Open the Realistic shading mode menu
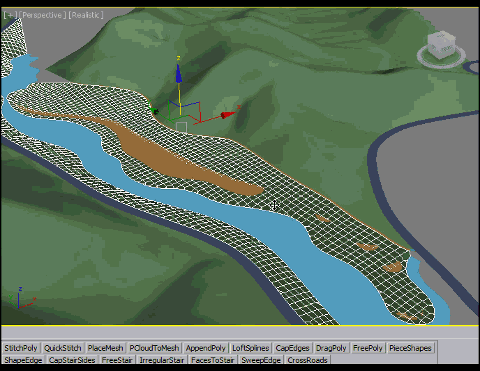The width and height of the screenshot is (480, 371). click(86, 15)
